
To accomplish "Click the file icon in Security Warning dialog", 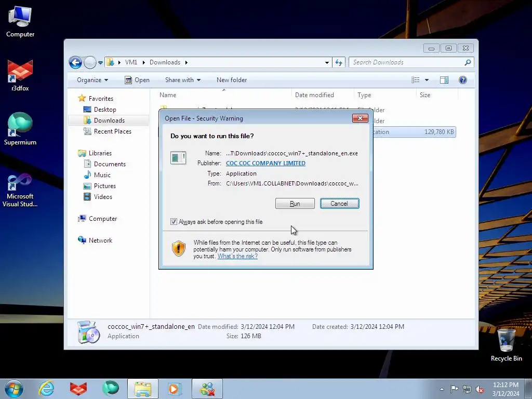I will 179,158.
